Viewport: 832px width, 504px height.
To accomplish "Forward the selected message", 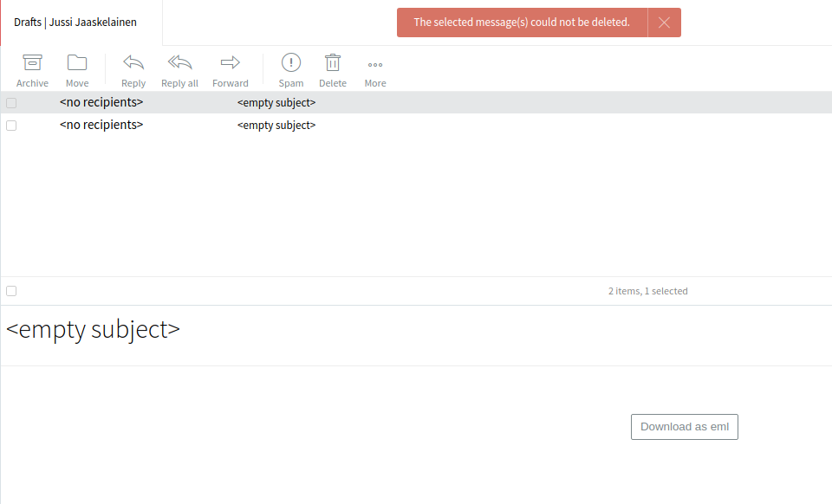I will click(231, 70).
